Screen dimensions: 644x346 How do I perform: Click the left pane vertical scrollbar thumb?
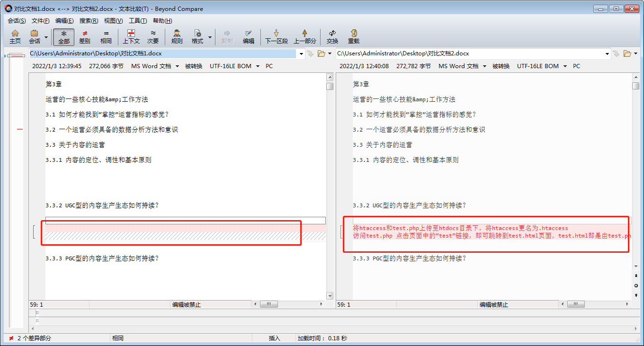click(x=330, y=86)
